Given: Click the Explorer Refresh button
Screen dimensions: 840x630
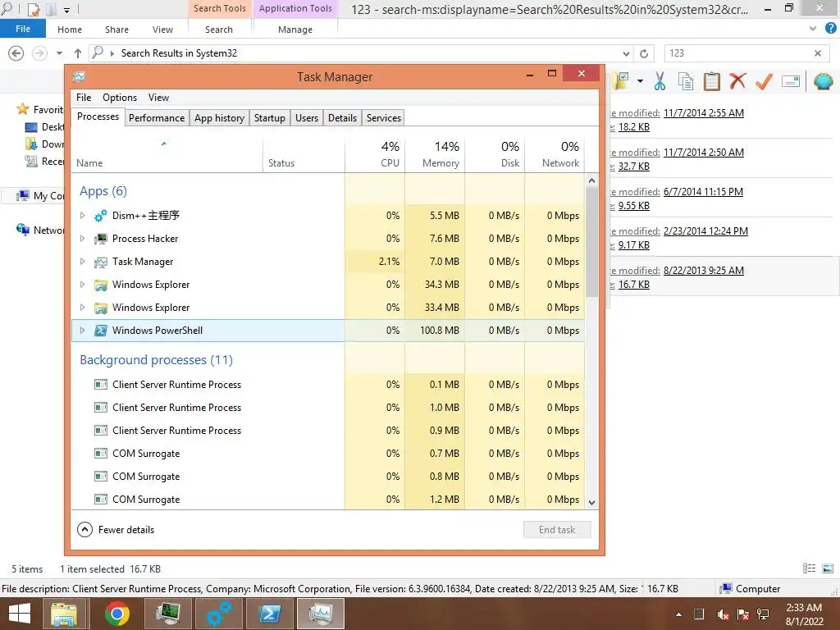Looking at the screenshot, I should [644, 53].
